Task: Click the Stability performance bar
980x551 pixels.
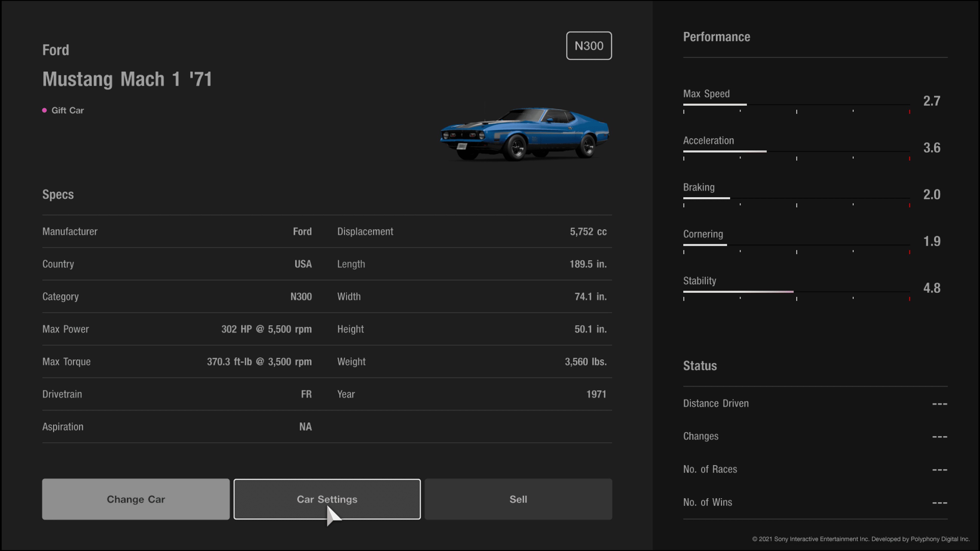Action: (x=796, y=292)
